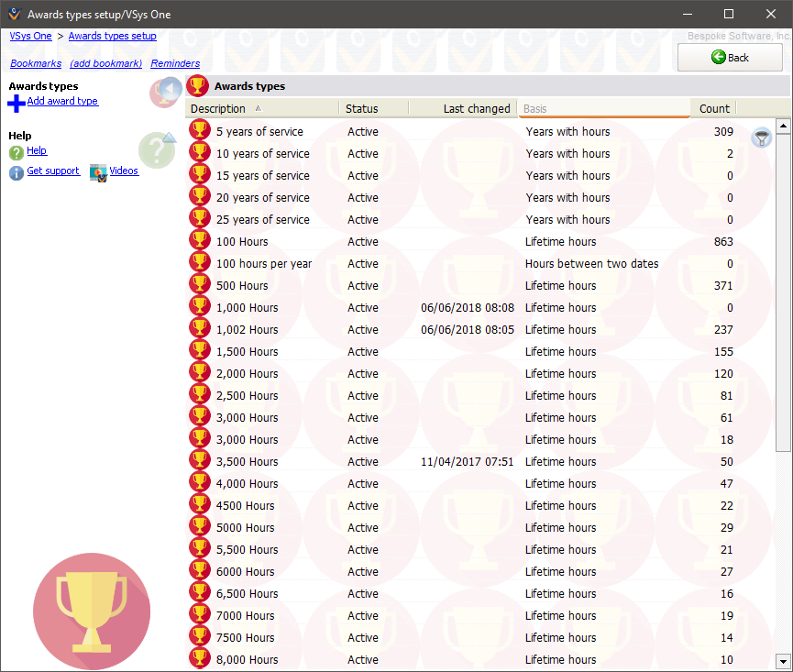The width and height of the screenshot is (793, 672).
Task: Click trophy icon for 5 years of service
Action: tap(200, 131)
